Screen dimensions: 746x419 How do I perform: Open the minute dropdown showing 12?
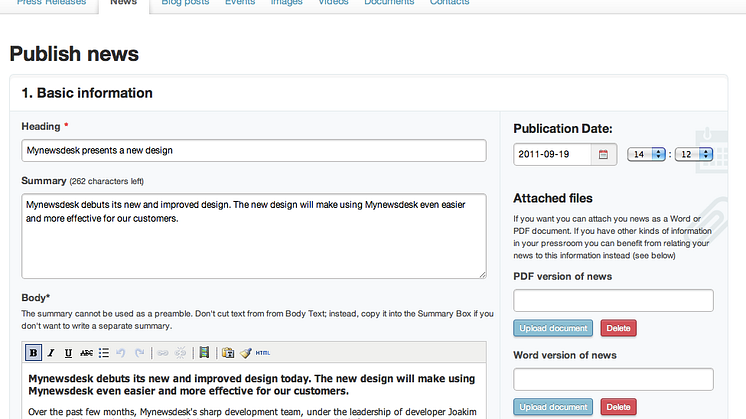[694, 154]
